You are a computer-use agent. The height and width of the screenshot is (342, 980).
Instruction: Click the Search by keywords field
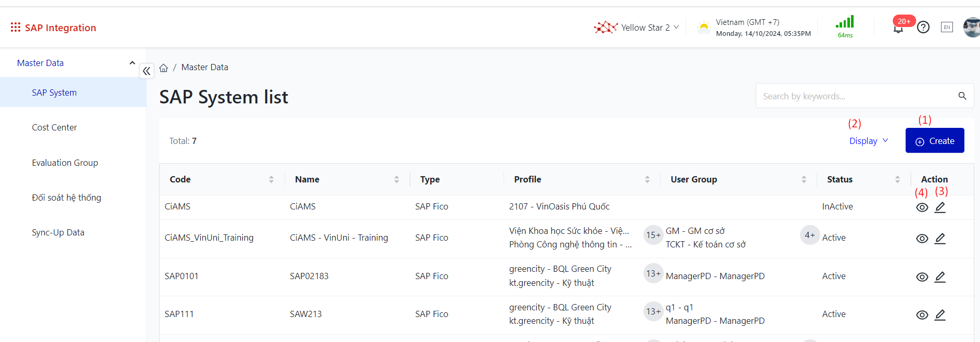(x=856, y=96)
